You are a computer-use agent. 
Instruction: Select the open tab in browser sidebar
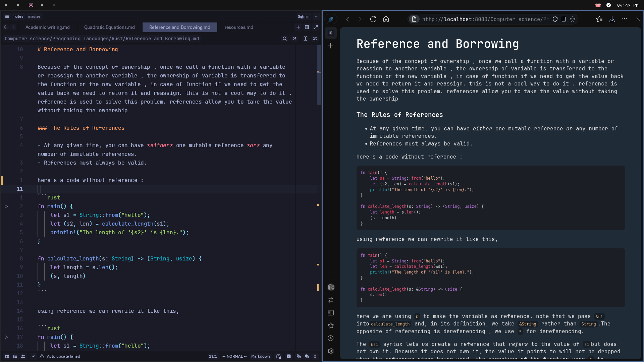click(x=331, y=33)
